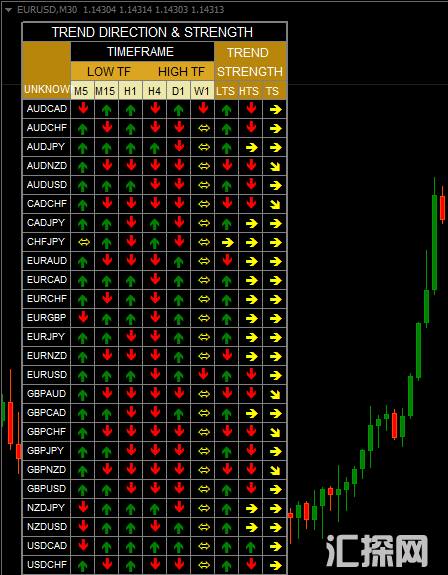This screenshot has width=448, height=575.
Task: Select the W1 timeframe column header
Action: (x=202, y=90)
